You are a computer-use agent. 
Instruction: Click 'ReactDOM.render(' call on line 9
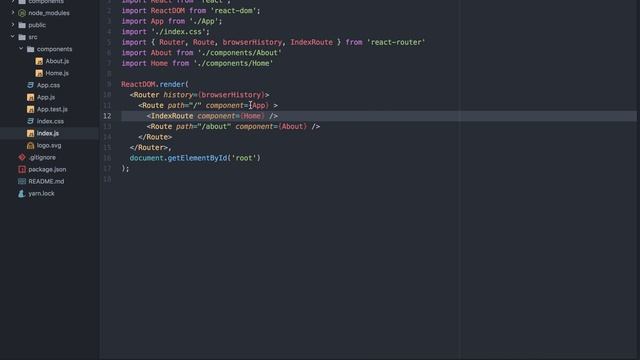click(155, 84)
